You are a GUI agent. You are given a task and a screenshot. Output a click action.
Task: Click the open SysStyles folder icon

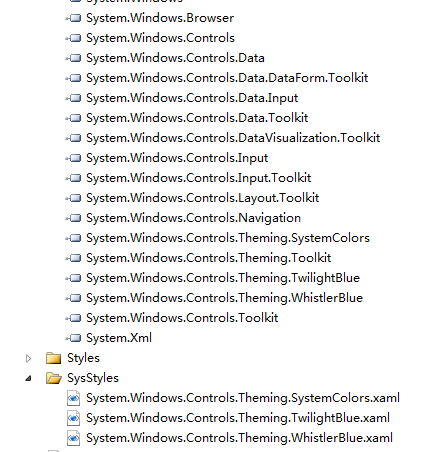pos(54,378)
